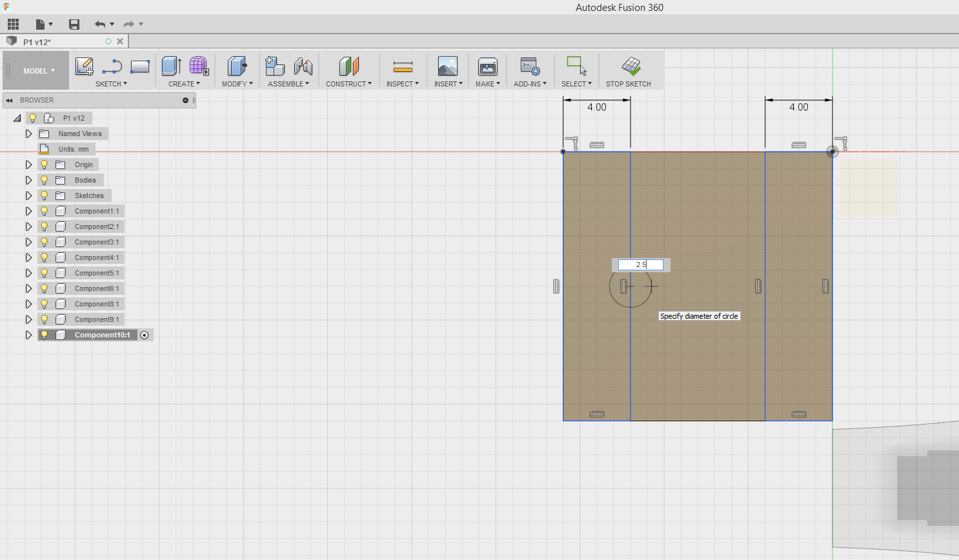Select Component6:1 in the browser
This screenshot has height=560, width=959.
97,288
